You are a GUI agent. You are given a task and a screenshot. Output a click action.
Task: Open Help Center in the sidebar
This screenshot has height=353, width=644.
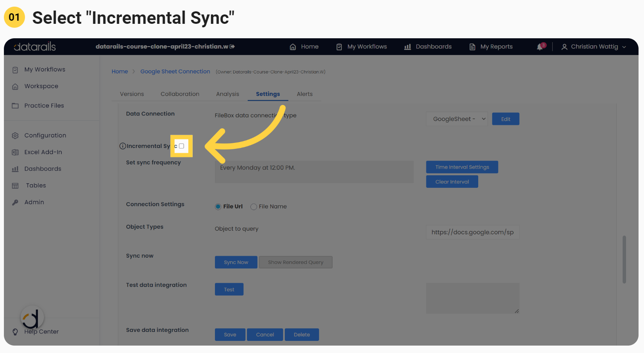[41, 332]
